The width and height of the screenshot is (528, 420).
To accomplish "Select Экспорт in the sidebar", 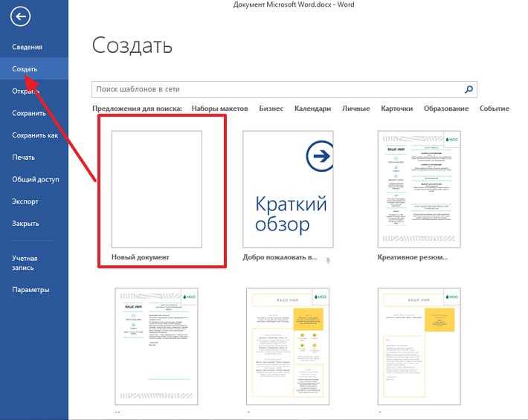I will point(25,201).
